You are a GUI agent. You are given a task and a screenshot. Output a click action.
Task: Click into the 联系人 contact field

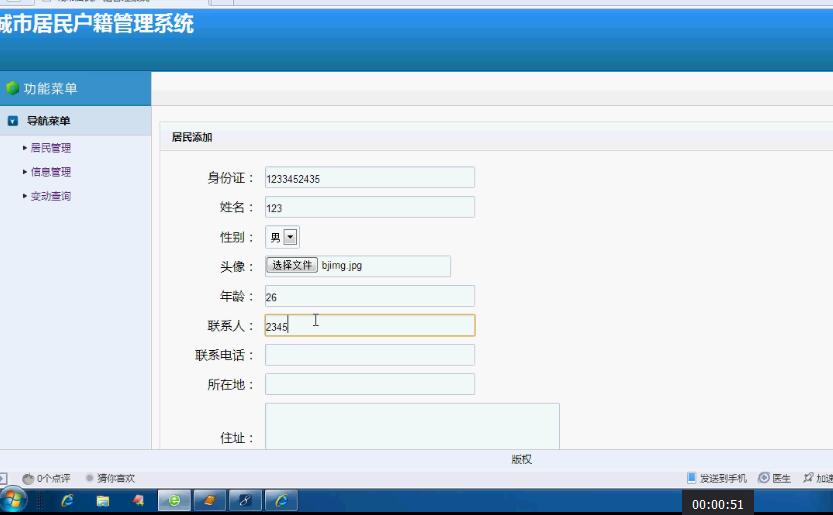[370, 325]
